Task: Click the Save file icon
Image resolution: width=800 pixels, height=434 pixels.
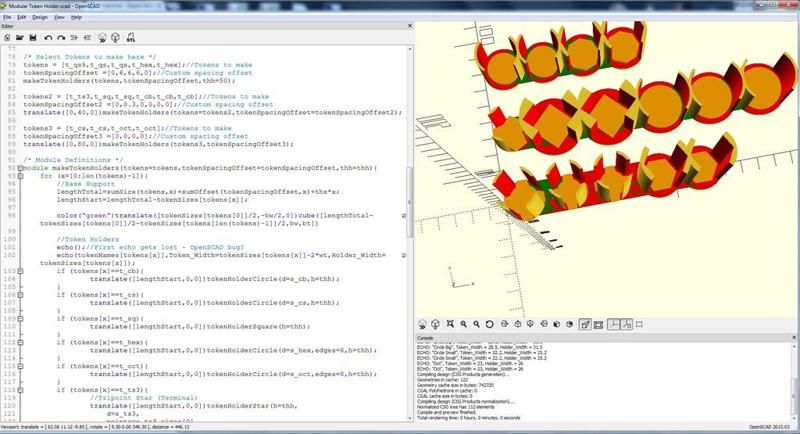Action: click(32, 37)
